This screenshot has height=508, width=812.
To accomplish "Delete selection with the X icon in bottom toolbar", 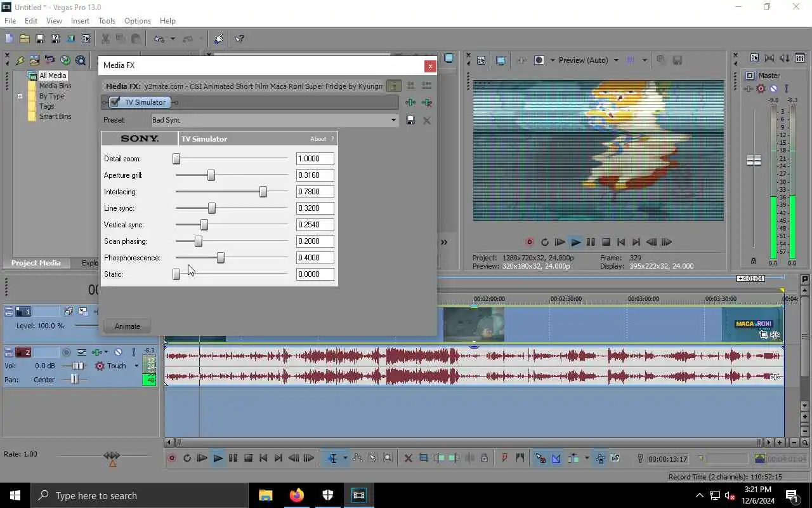I will tap(408, 458).
